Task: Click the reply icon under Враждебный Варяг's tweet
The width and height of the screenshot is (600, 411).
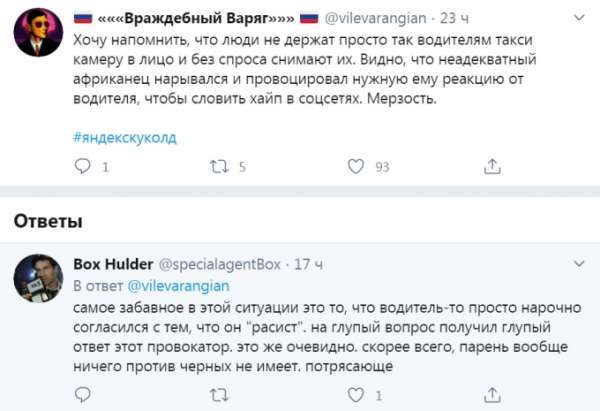Action: [x=83, y=168]
